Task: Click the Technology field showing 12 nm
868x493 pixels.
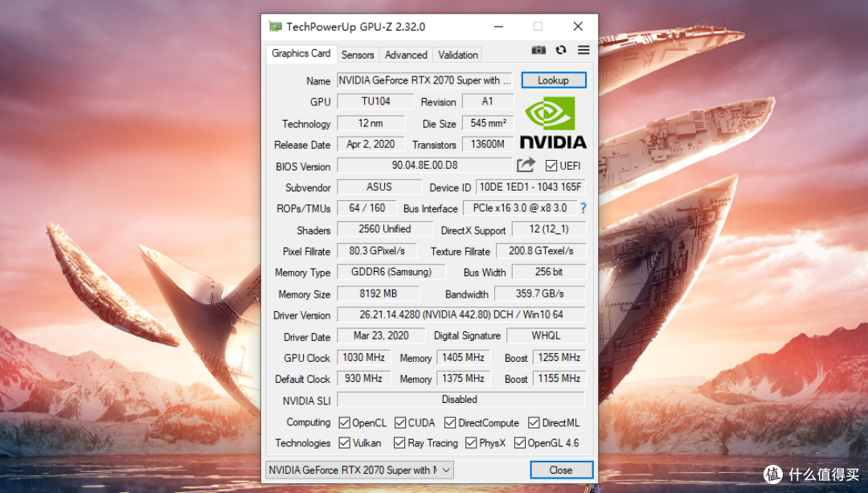Action: click(x=371, y=123)
